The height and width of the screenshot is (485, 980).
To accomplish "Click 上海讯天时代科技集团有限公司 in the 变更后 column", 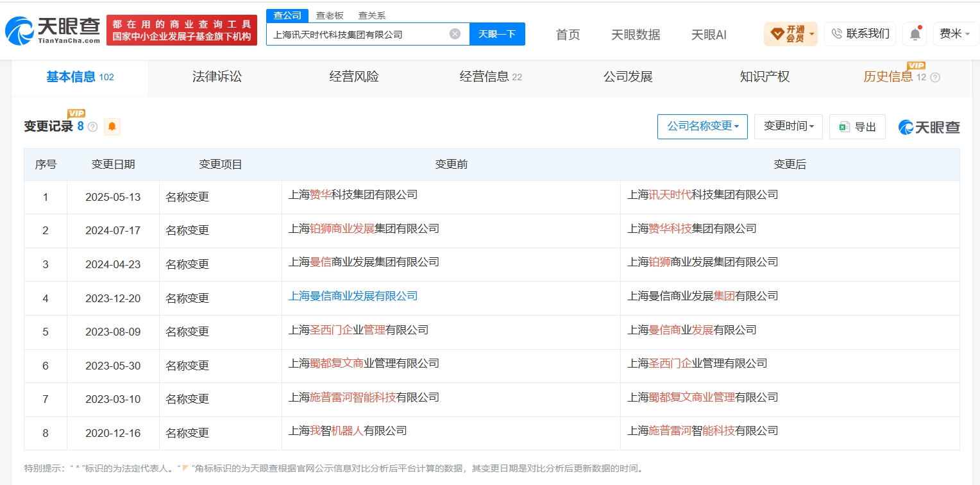I will click(703, 194).
